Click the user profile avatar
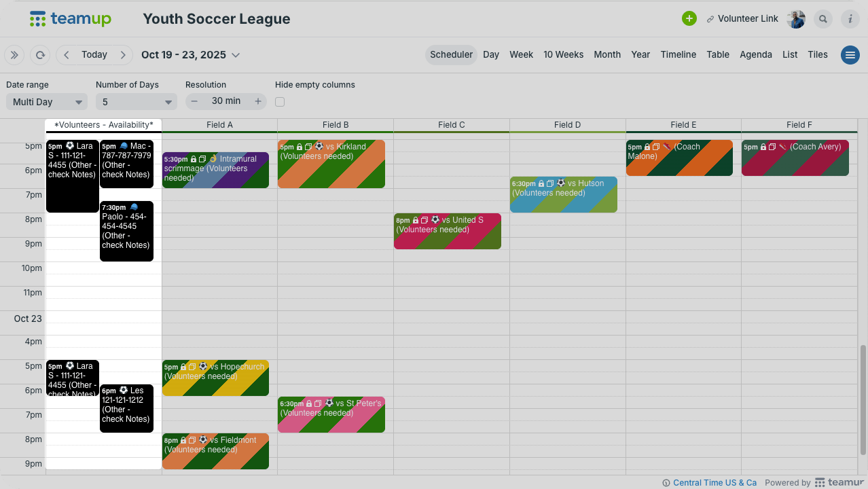Screen dimensions: 868x489 (796, 19)
